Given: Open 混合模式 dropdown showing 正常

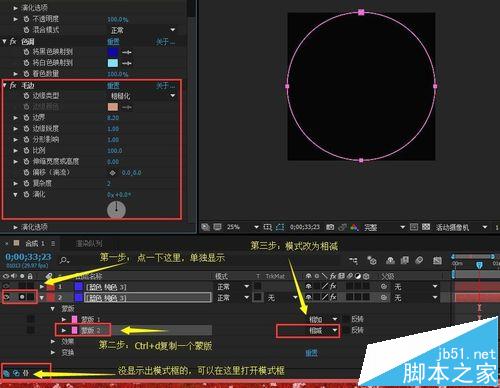Looking at the screenshot, I should point(143,30).
